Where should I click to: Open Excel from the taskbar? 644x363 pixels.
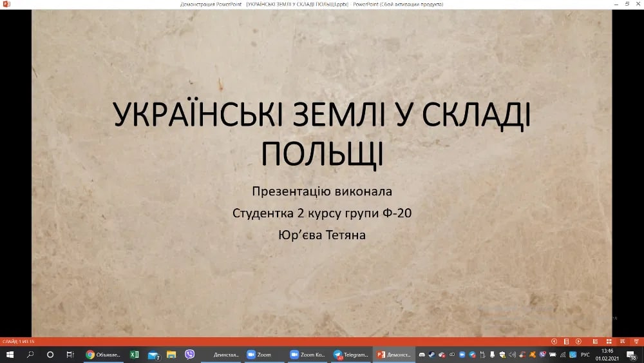pyautogui.click(x=135, y=355)
